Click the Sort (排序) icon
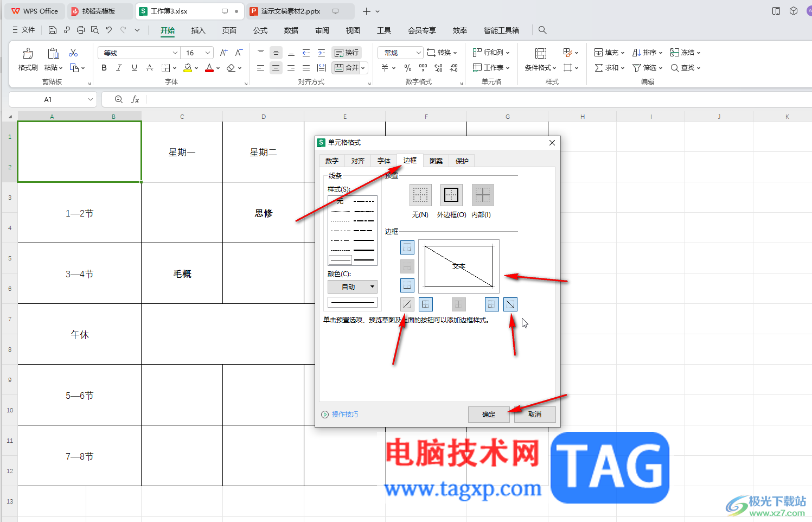This screenshot has height=522, width=812. click(637, 53)
